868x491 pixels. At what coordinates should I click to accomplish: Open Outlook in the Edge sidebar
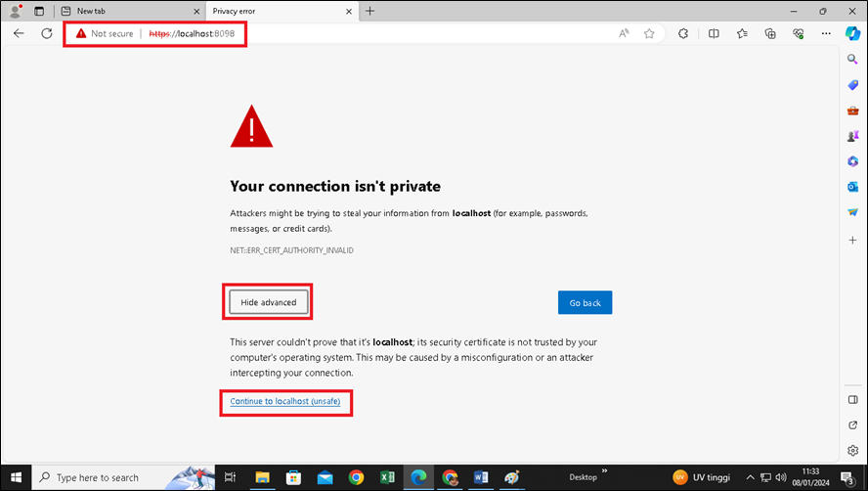(852, 186)
